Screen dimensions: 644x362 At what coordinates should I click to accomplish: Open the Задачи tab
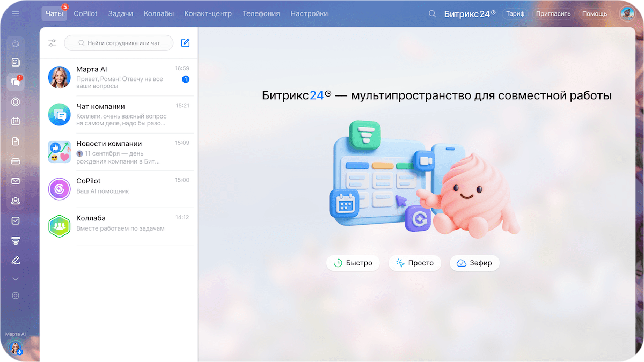point(121,14)
